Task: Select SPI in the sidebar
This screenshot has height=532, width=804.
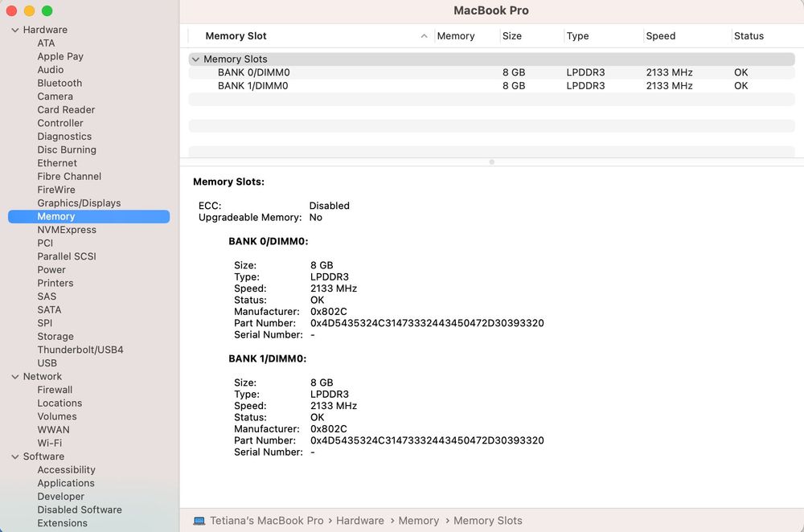Action: click(x=44, y=323)
